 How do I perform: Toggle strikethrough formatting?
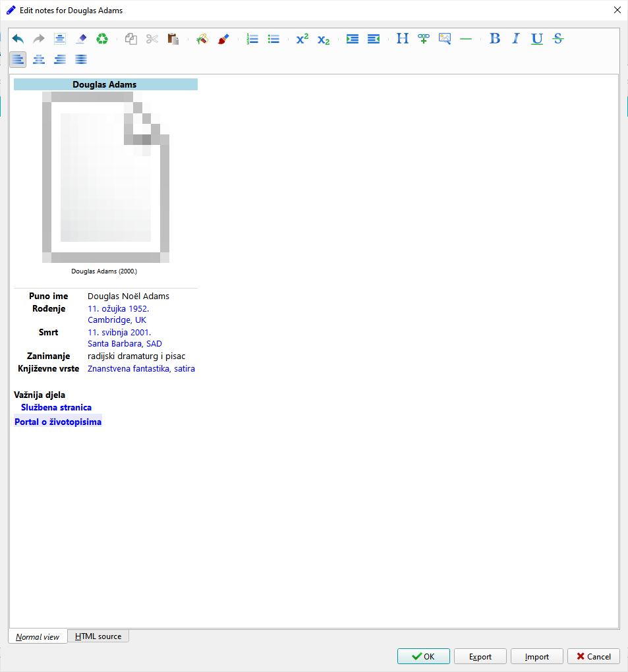point(557,39)
